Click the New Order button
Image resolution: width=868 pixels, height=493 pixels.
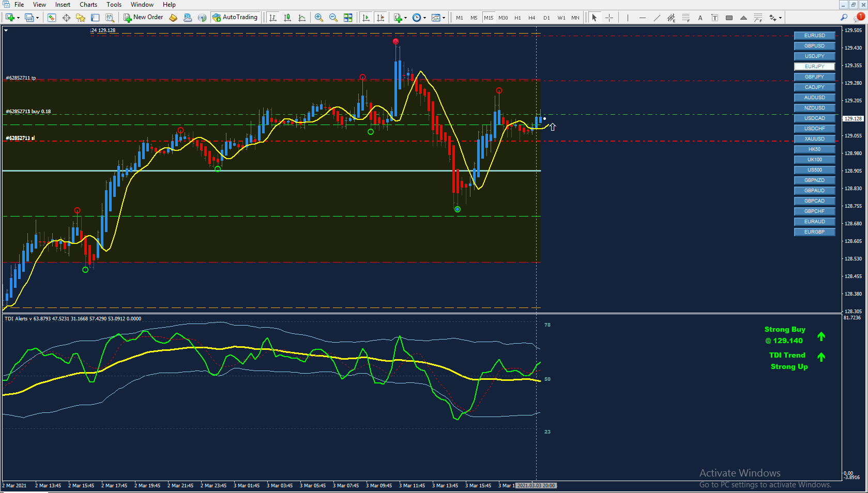[143, 18]
